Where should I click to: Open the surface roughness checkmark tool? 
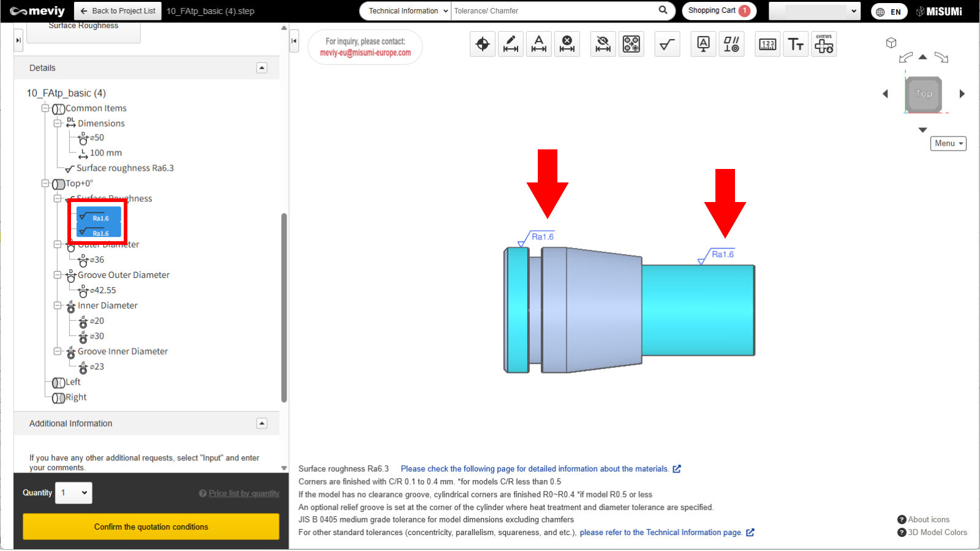tap(667, 44)
